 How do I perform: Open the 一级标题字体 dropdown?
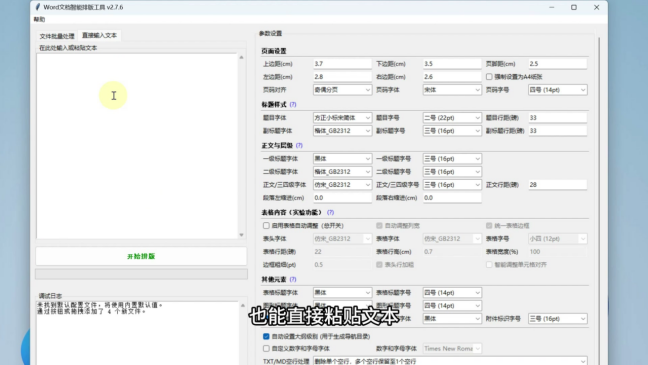coord(342,159)
